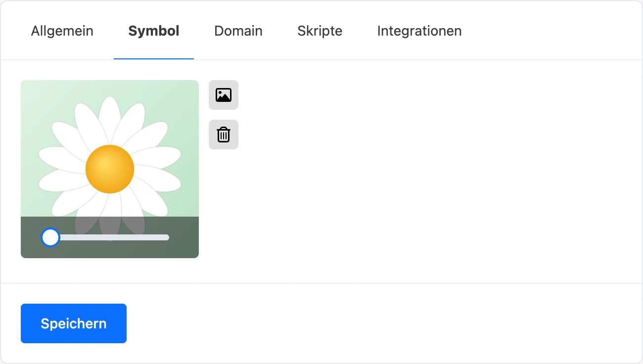Click the upload image icon button
Viewport: 643px width, 364px height.
(224, 95)
